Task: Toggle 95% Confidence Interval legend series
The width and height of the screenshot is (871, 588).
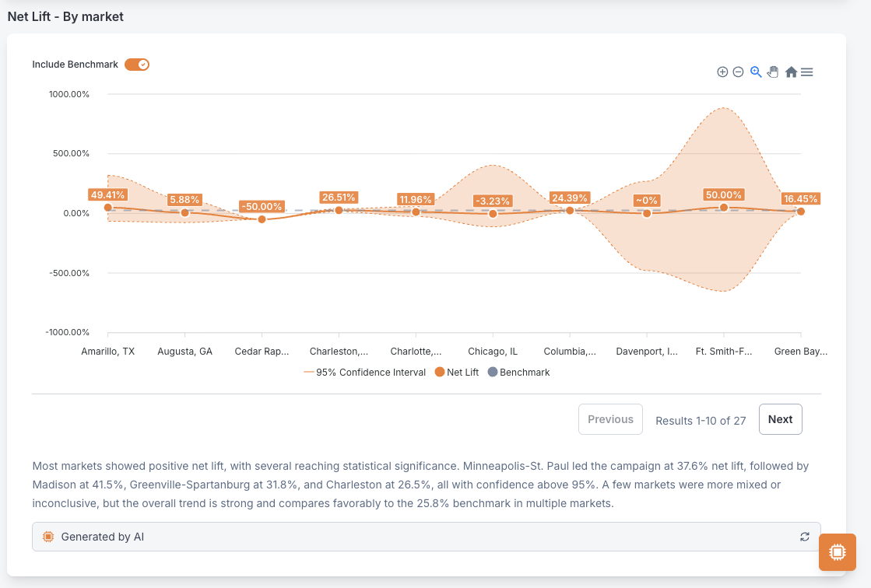Action: tap(365, 372)
